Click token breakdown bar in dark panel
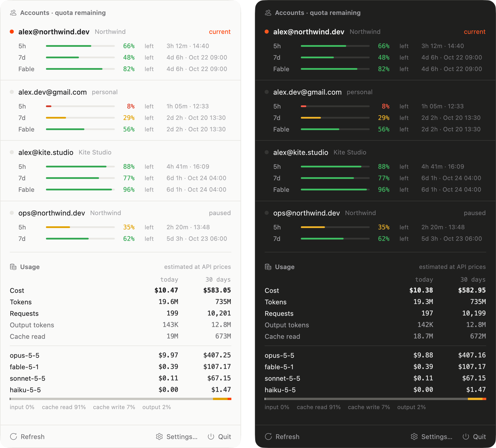The width and height of the screenshot is (496, 448). (x=375, y=399)
